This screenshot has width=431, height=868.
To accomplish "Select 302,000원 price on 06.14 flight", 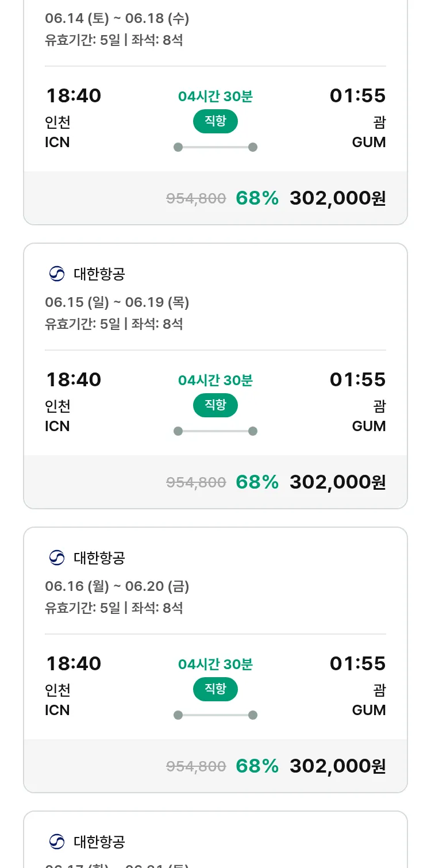I will click(x=337, y=198).
